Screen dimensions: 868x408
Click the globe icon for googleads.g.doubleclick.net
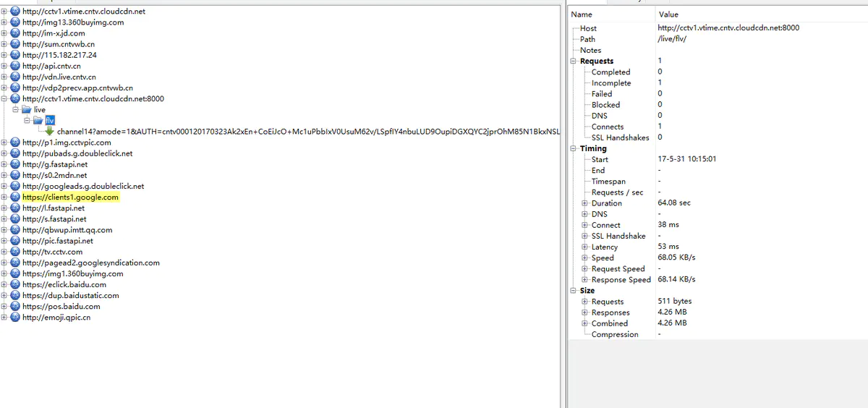pos(15,186)
